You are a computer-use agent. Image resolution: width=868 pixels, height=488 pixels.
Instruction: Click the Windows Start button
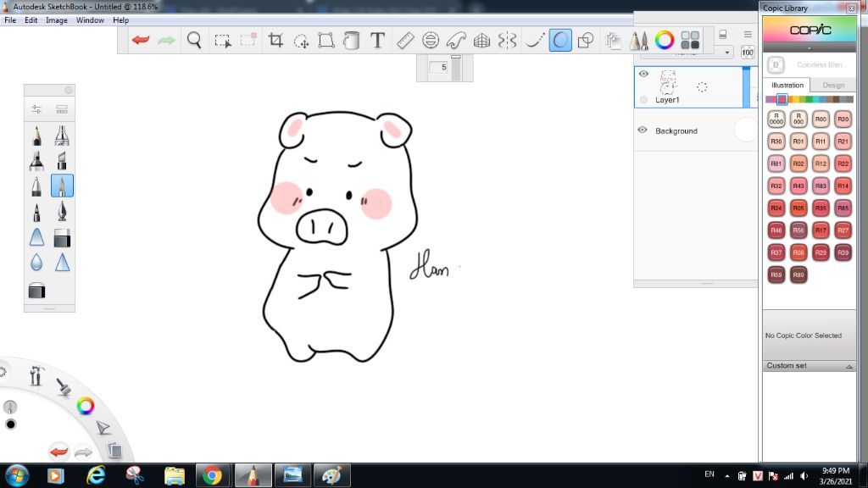[x=17, y=475]
